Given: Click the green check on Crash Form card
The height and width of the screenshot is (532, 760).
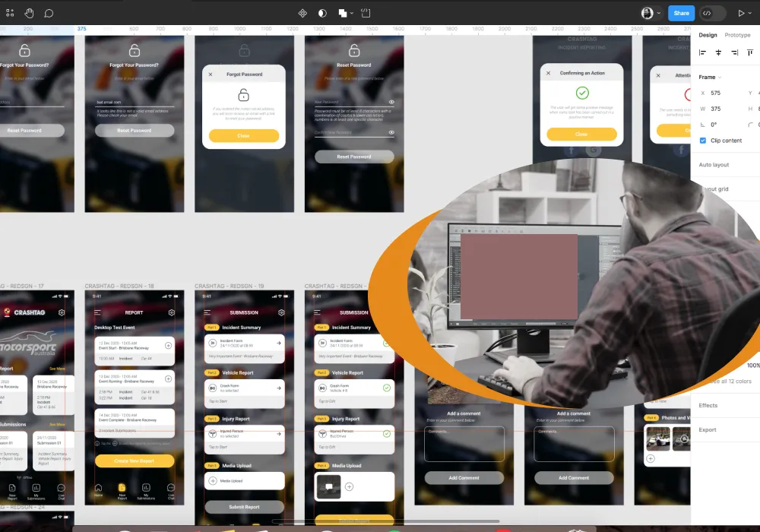Looking at the screenshot, I should pyautogui.click(x=387, y=388).
